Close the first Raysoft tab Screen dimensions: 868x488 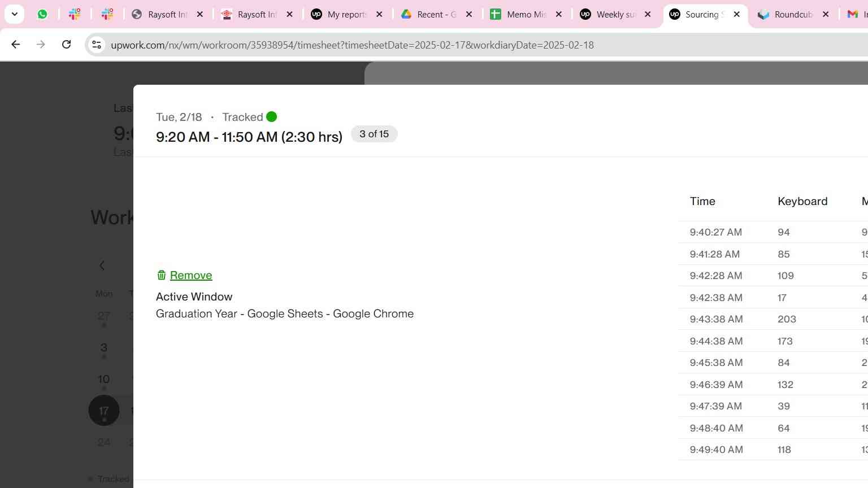point(199,14)
